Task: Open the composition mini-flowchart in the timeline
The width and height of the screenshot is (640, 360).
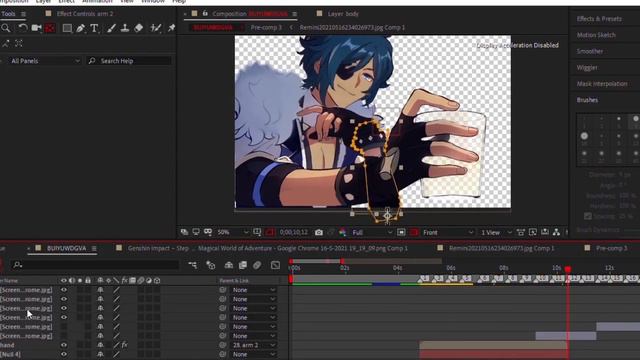Action: (192, 265)
